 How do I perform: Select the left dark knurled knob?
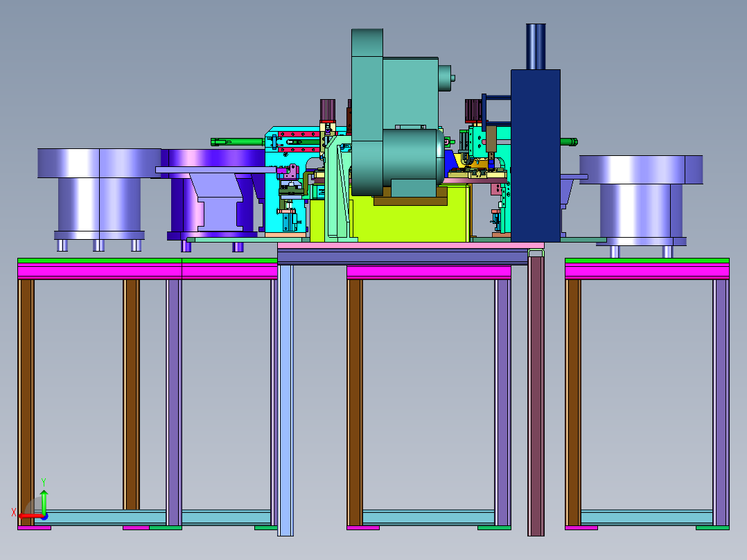coord(328,110)
